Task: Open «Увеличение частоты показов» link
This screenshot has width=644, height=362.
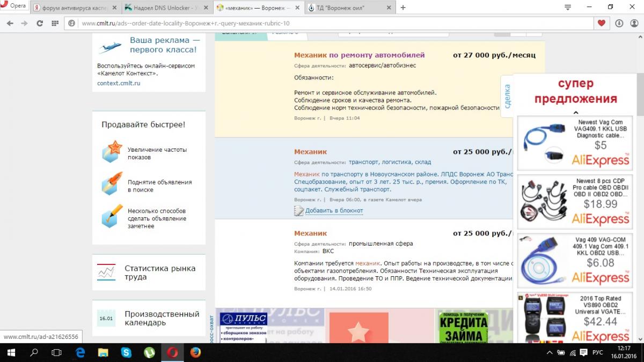Action: [x=157, y=153]
